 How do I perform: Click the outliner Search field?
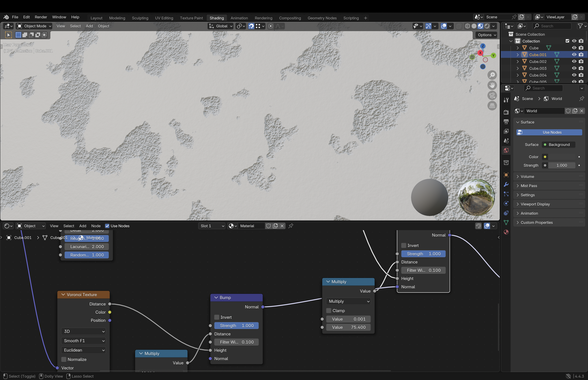point(552,26)
